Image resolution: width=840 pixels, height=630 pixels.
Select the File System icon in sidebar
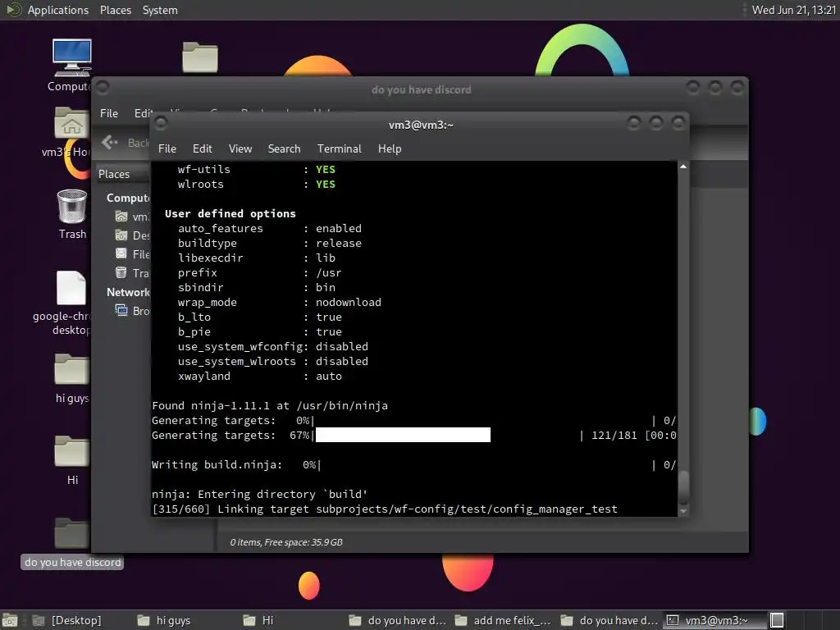(121, 254)
